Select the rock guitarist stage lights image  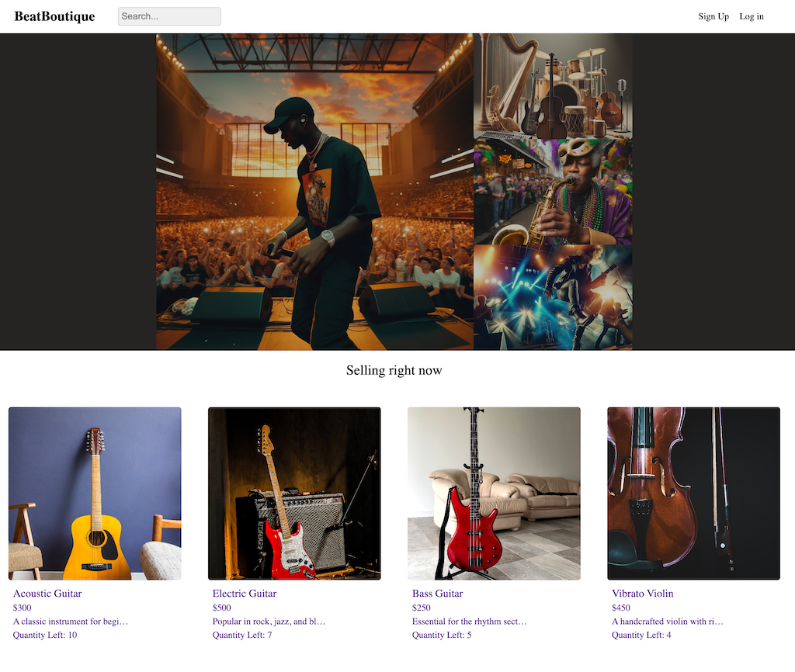point(553,297)
